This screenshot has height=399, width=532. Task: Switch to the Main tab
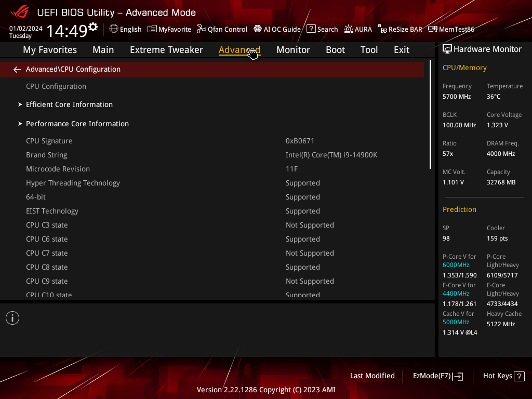pyautogui.click(x=103, y=50)
